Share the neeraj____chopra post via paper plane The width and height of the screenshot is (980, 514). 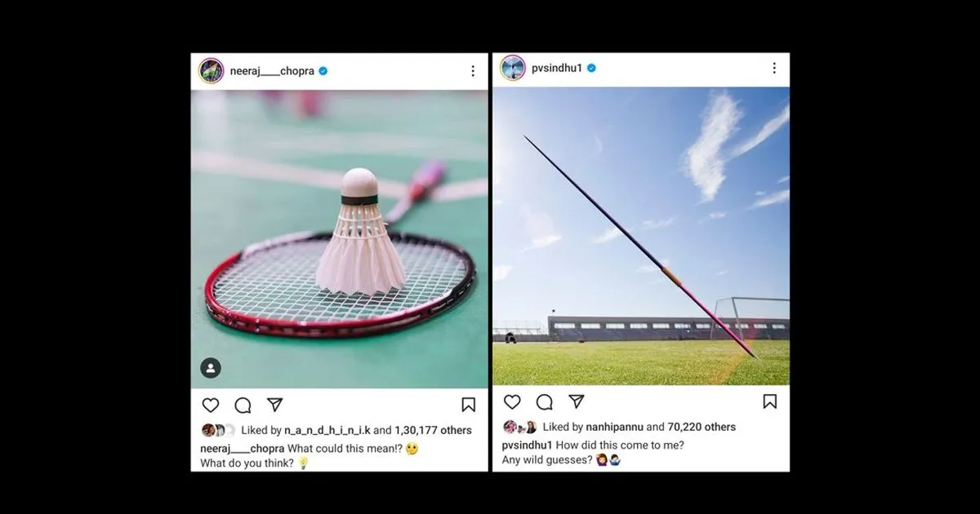275,405
